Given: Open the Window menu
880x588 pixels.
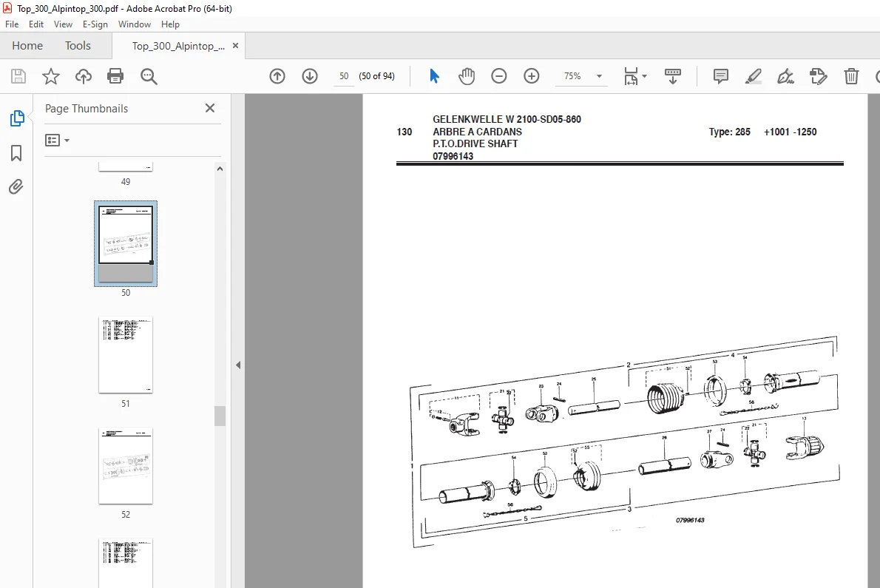Looking at the screenshot, I should [x=134, y=24].
